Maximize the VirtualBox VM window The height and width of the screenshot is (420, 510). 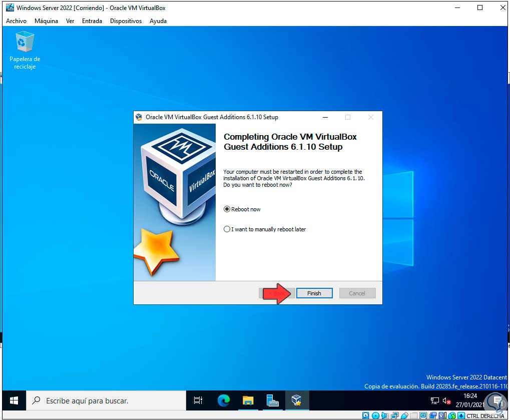pos(480,8)
